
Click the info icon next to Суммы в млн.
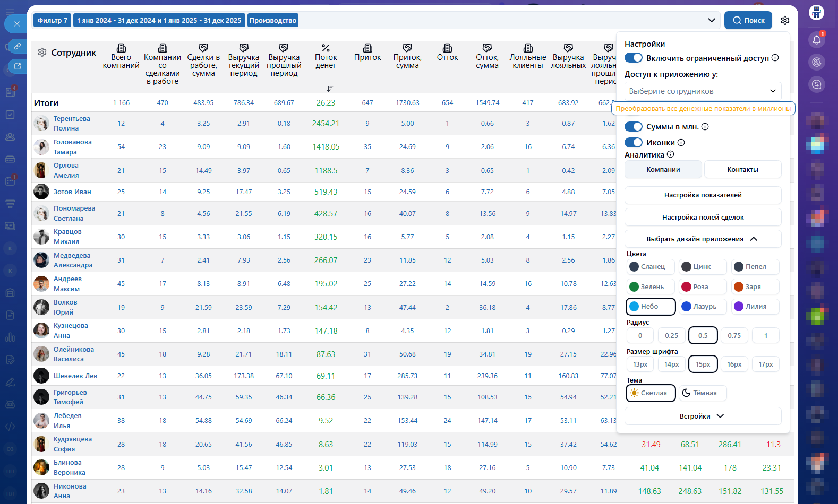(705, 127)
